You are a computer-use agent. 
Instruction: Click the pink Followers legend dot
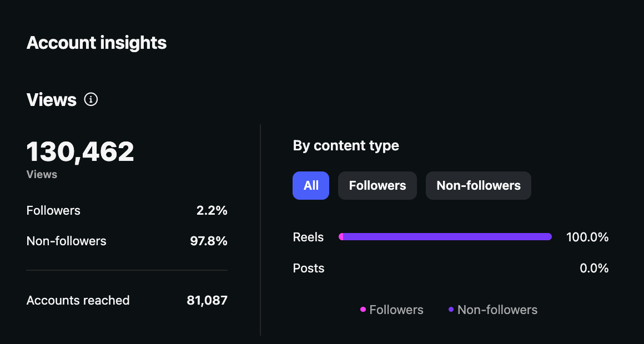363,309
